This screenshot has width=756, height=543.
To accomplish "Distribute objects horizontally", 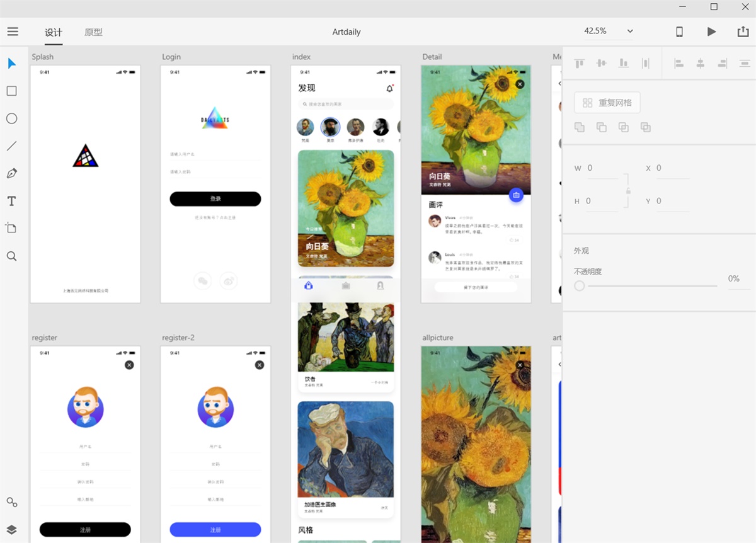I will point(645,63).
